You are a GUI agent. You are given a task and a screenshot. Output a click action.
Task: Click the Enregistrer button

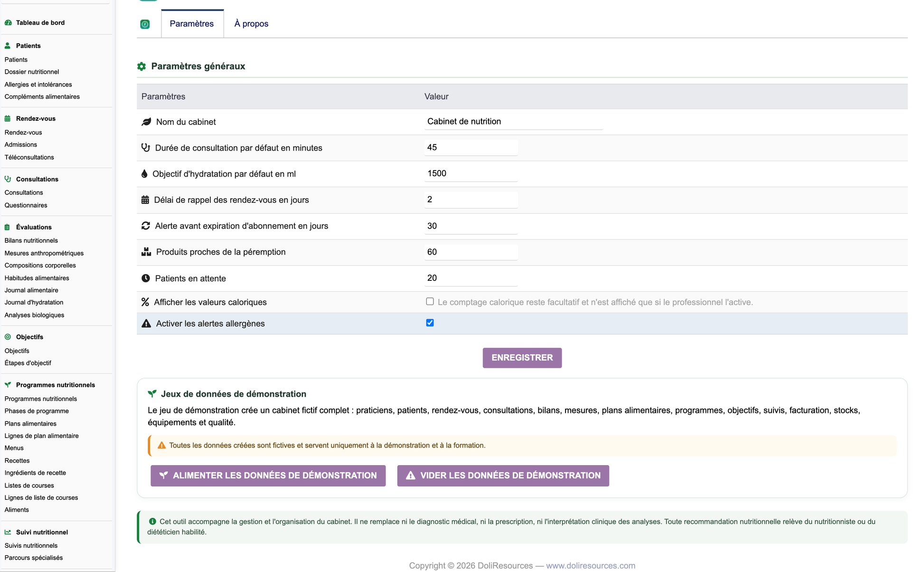[522, 358]
